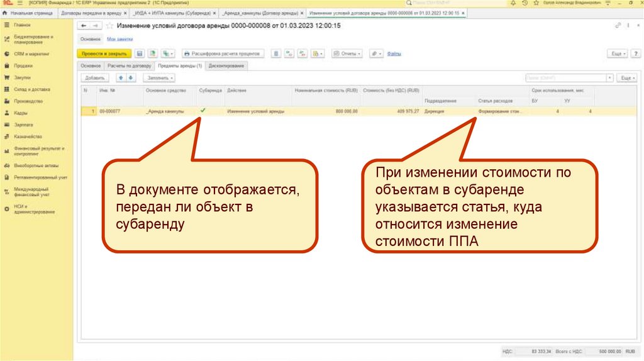Click the second Дт/Кт postings icon with red letters
The width and height of the screenshot is (644, 361).
tap(303, 54)
